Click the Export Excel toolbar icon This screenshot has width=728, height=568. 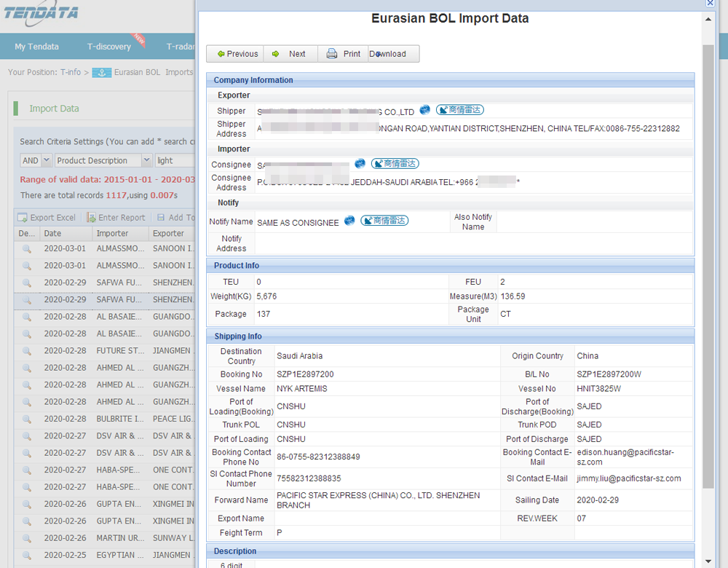coord(23,218)
